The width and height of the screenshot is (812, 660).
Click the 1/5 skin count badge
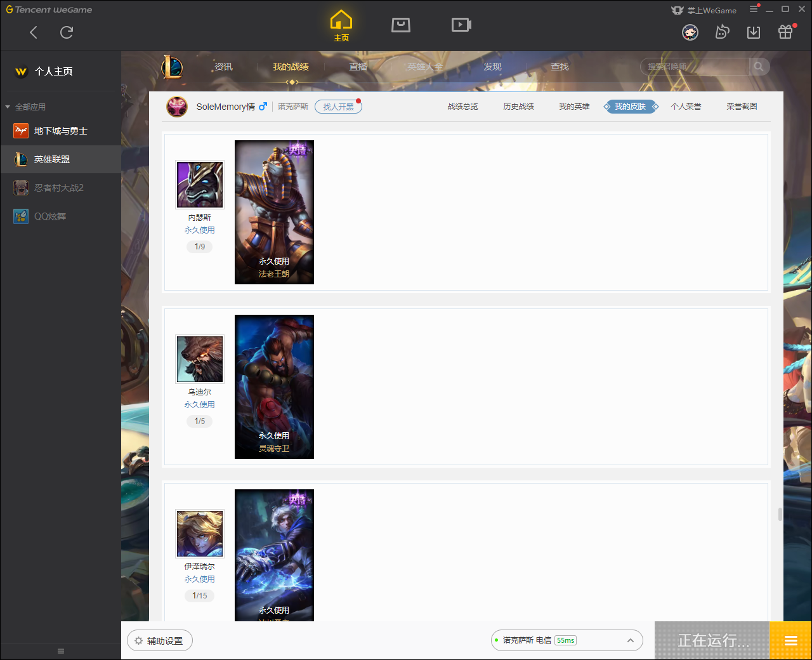(200, 421)
